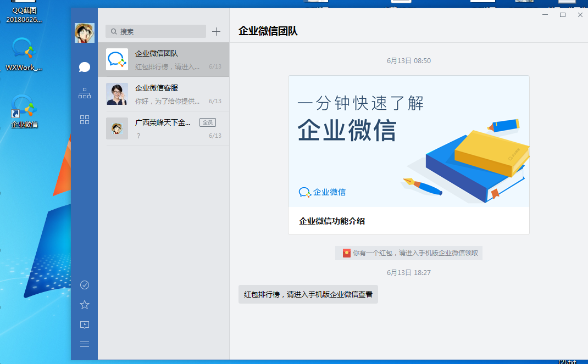
Task: Open the to-do checkmark circle icon
Action: pyautogui.click(x=85, y=285)
